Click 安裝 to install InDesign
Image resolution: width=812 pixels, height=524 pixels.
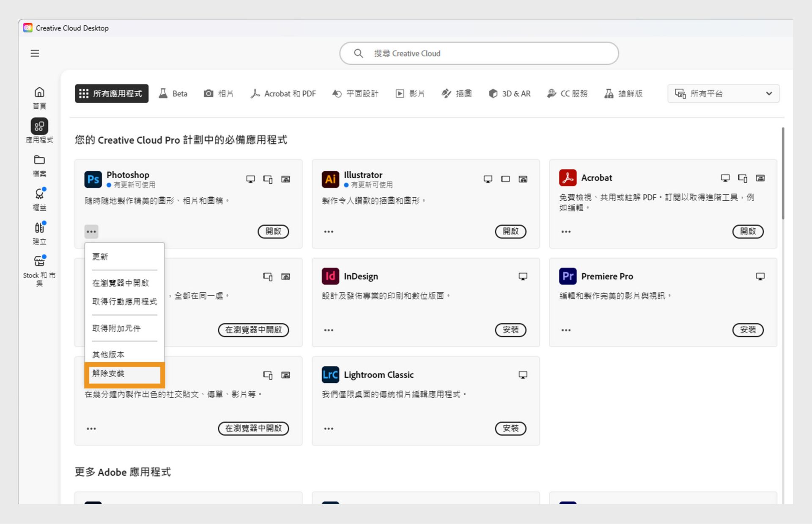[x=510, y=330]
